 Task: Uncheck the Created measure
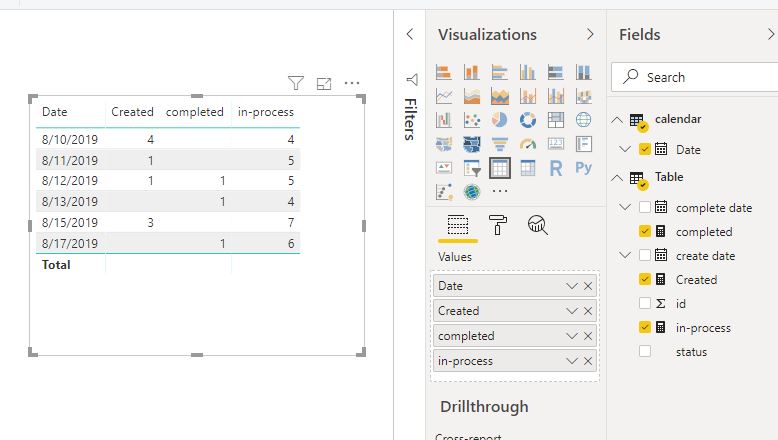[645, 279]
